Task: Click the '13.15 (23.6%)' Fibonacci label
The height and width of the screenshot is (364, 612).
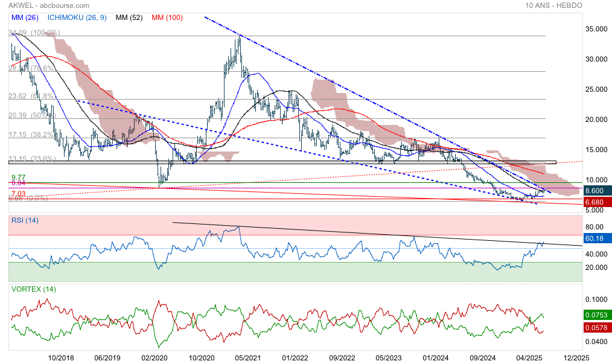Action: coord(32,159)
